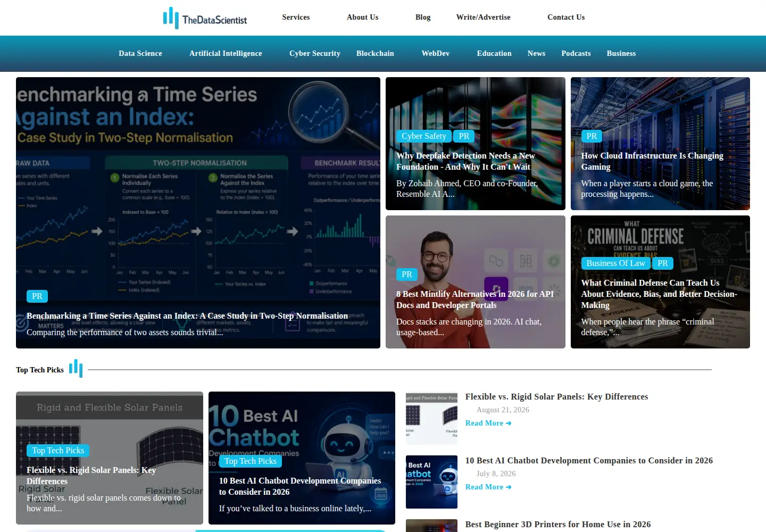Click Top Tech Picks tag on chatbot card

tap(251, 461)
